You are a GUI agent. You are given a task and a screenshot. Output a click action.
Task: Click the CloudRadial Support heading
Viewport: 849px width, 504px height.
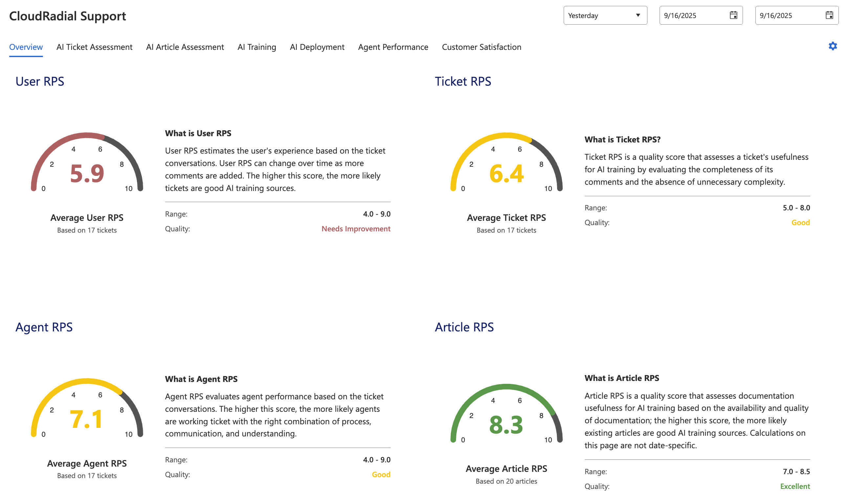click(x=67, y=15)
